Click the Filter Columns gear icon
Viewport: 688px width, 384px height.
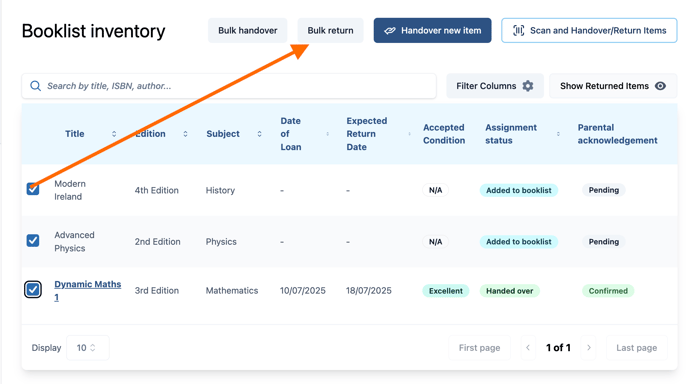point(528,86)
